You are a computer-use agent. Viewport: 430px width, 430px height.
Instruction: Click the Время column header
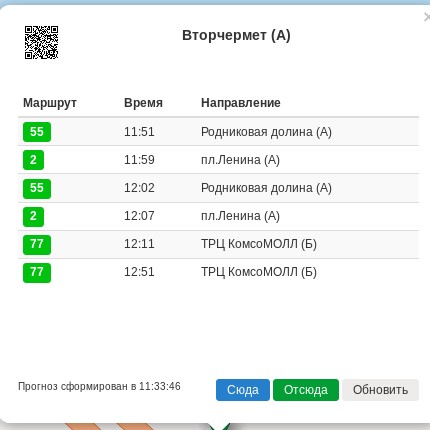pos(143,103)
